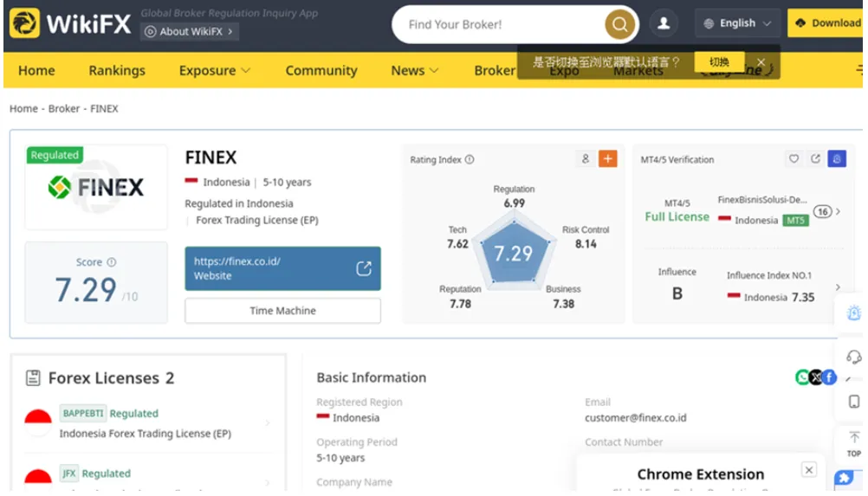Click the Score info icon

point(111,262)
